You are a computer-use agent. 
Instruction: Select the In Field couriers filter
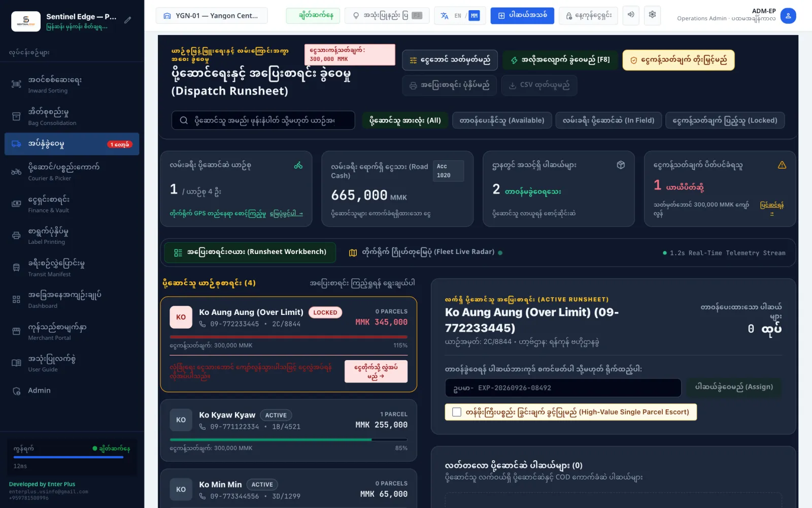coord(608,120)
